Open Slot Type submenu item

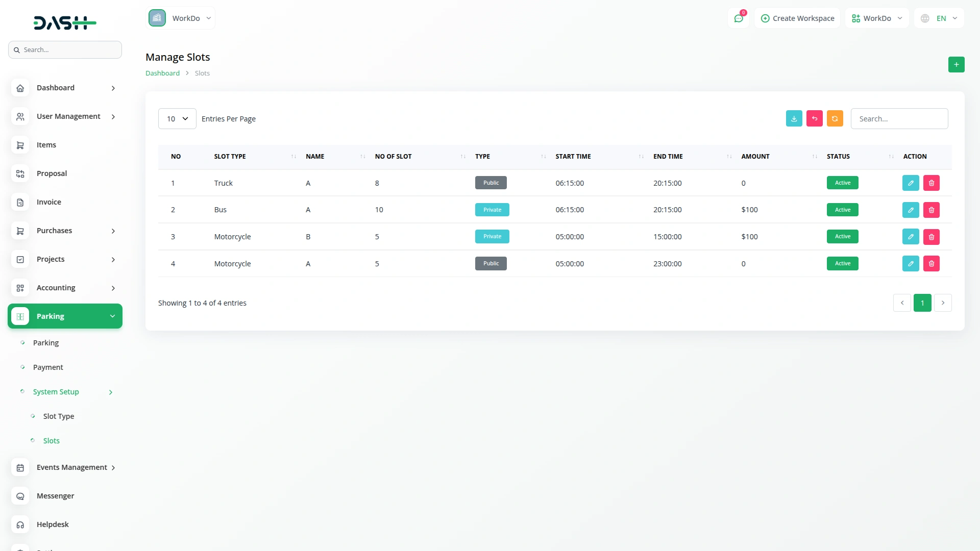(59, 416)
